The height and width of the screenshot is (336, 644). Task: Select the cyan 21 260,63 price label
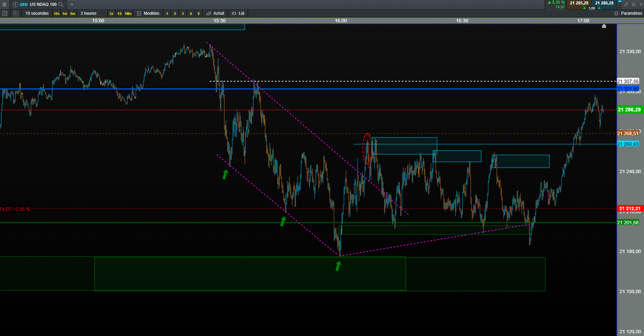pyautogui.click(x=628, y=144)
